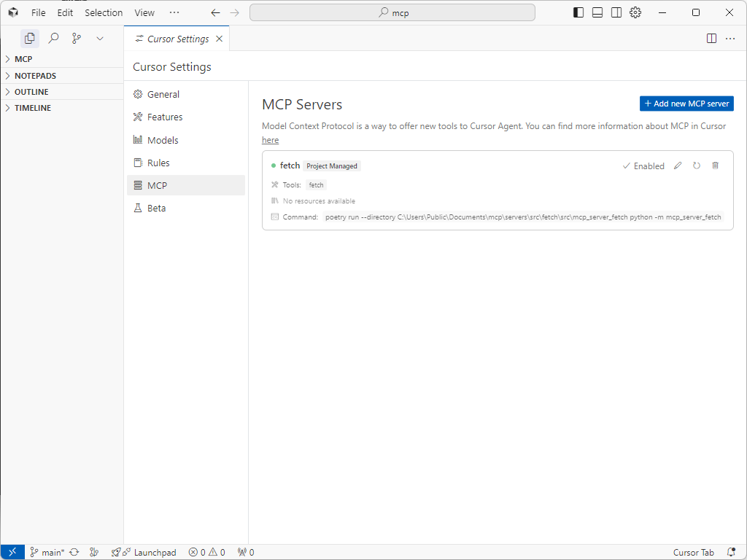Screen dimensions: 747x560
Task: Toggle the bottom panel layout icon
Action: click(597, 13)
